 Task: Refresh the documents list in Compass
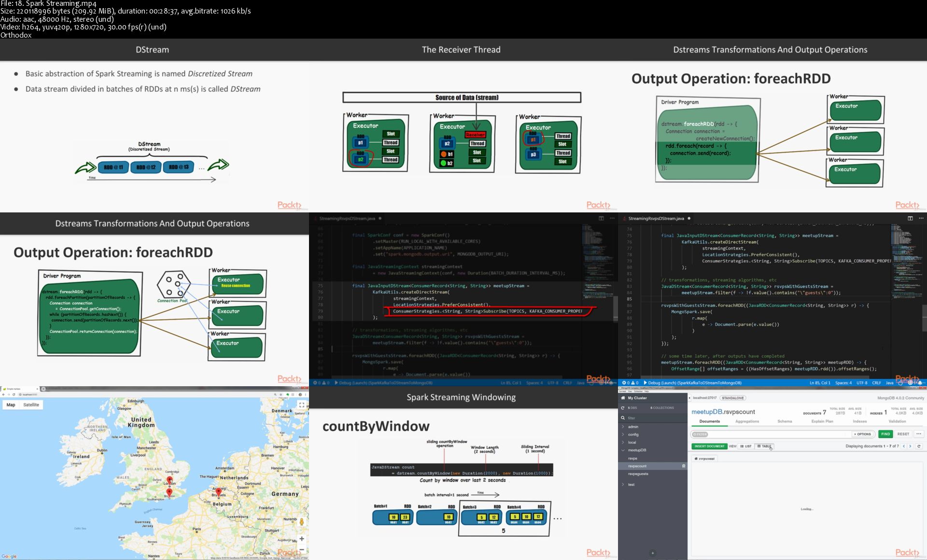(x=919, y=446)
